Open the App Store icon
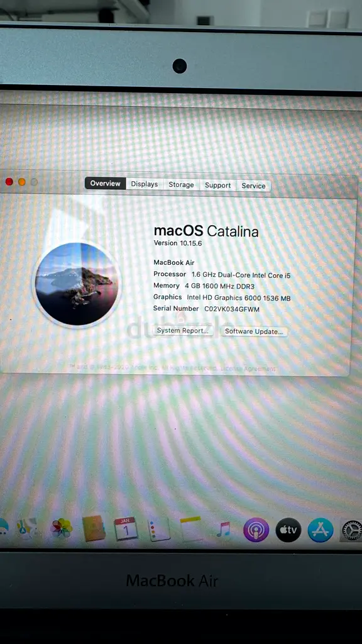The height and width of the screenshot is (644, 362). tap(321, 530)
